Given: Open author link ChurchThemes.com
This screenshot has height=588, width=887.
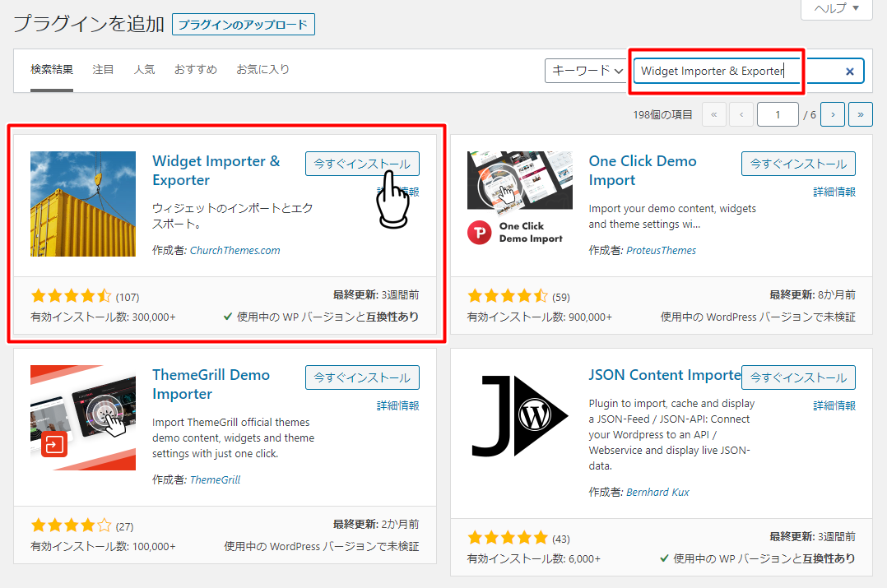Looking at the screenshot, I should [235, 251].
